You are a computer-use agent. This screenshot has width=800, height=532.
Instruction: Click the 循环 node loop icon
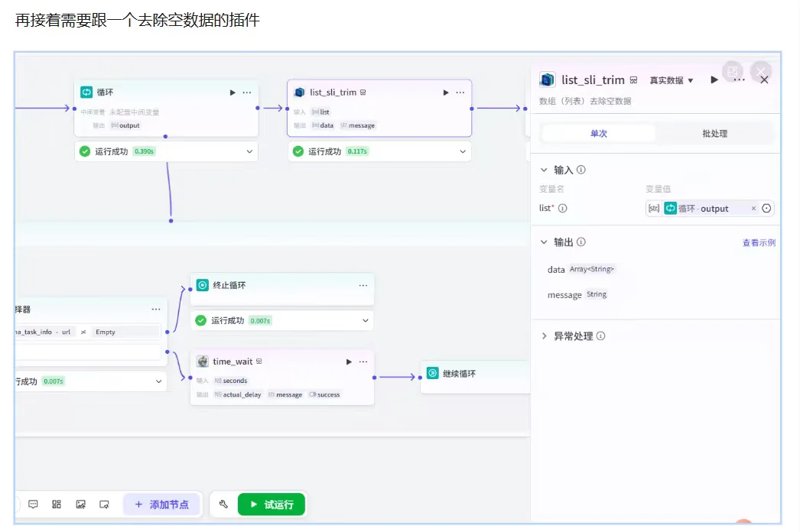86,92
